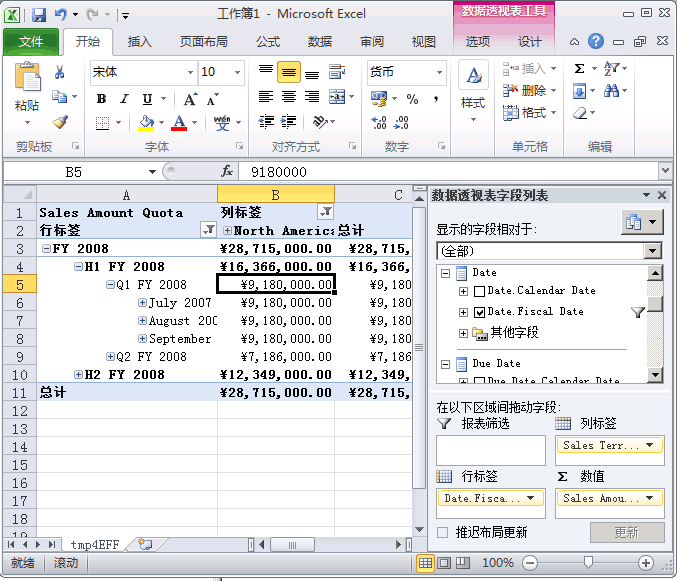The width and height of the screenshot is (677, 581).
Task: Expand North America column header
Action: click(227, 231)
